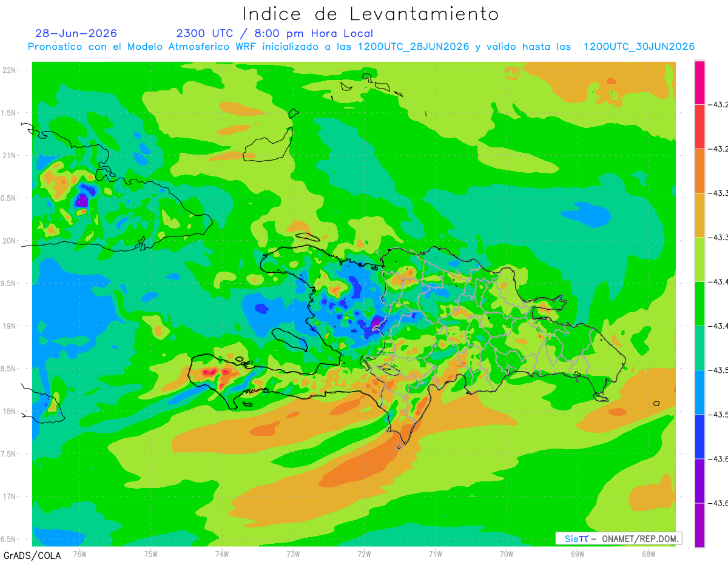
Task: Click the "22N" latitude label
Action: (x=9, y=70)
